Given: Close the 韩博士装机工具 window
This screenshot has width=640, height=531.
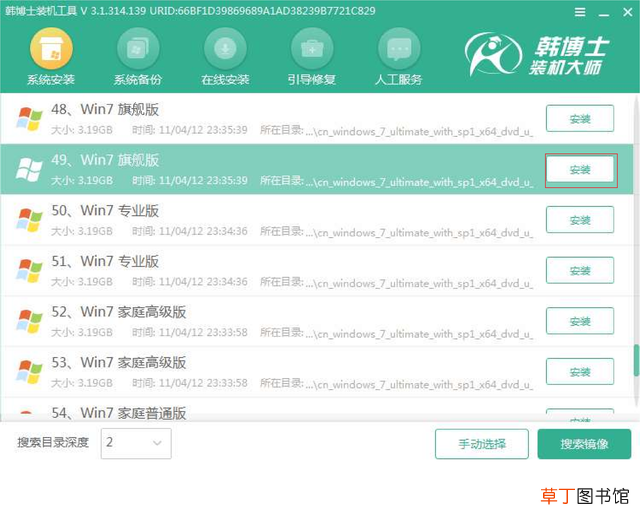Looking at the screenshot, I should click(x=628, y=12).
